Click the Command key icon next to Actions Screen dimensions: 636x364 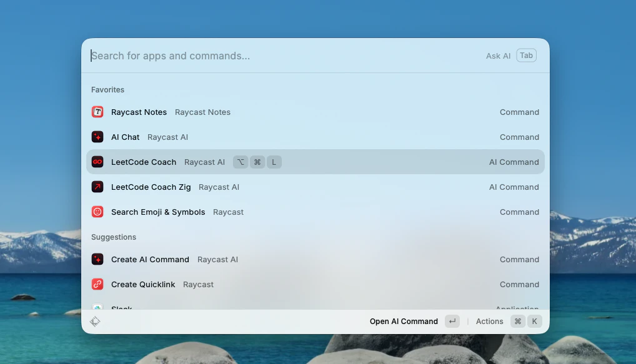click(518, 322)
